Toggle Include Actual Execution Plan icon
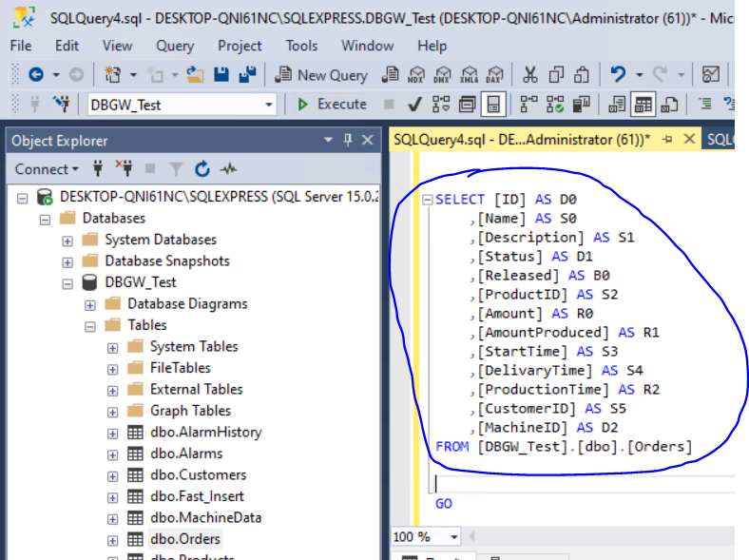The width and height of the screenshot is (749, 560). (x=528, y=105)
